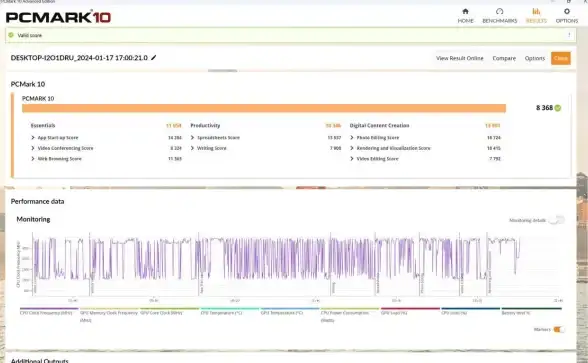
Task: Click the pencil icon to rename result
Action: point(153,58)
